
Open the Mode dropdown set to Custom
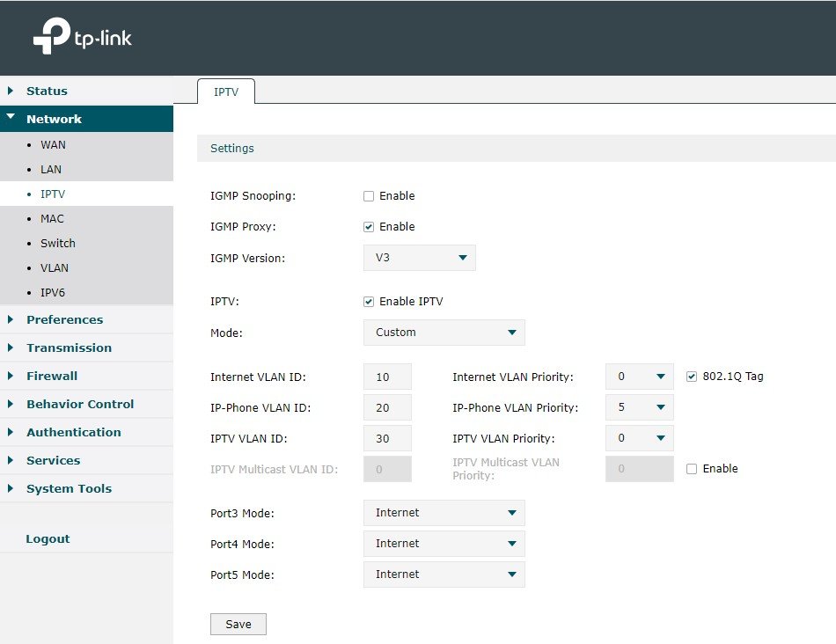tap(444, 333)
